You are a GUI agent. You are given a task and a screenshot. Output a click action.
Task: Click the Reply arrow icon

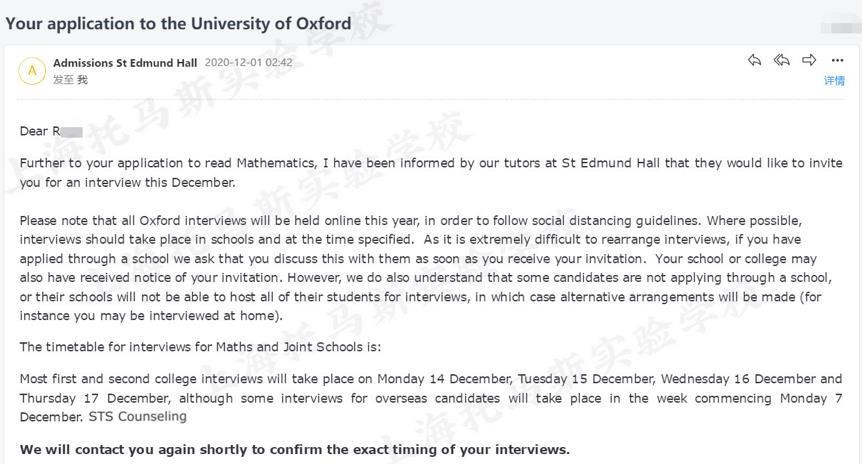click(754, 60)
